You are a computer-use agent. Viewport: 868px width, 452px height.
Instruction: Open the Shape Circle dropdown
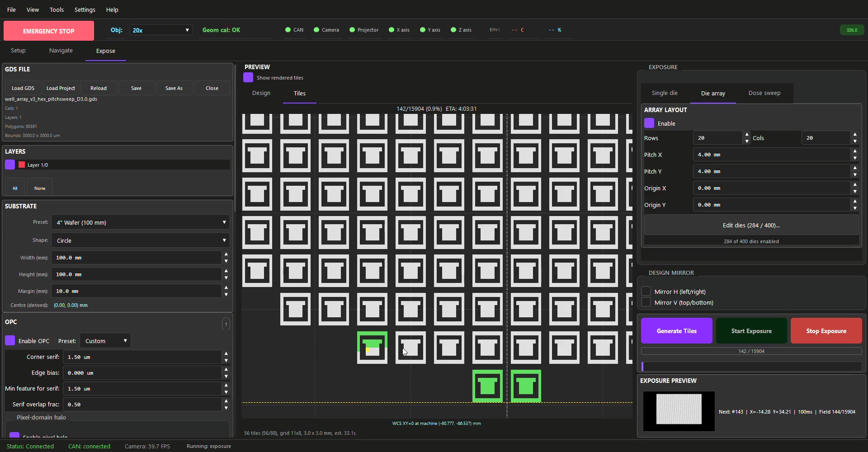pos(141,240)
